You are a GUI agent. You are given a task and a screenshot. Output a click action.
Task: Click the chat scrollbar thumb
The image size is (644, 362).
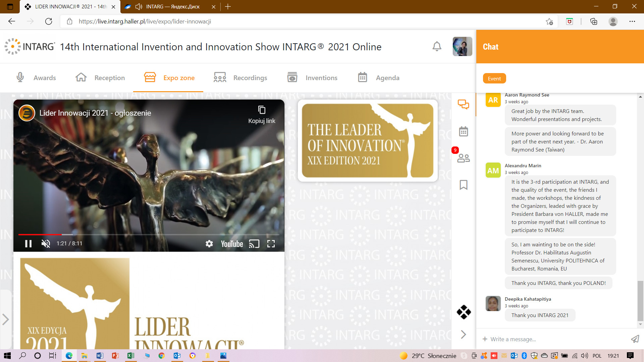[640, 301]
